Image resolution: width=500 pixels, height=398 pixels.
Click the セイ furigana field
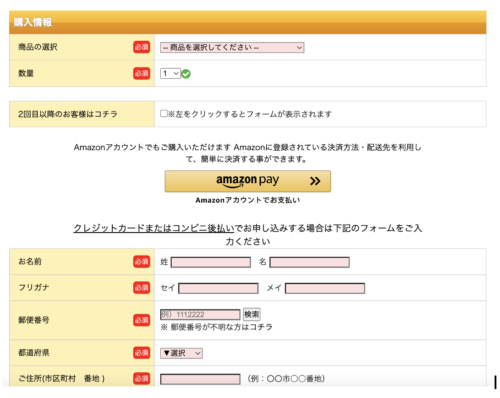tap(218, 288)
